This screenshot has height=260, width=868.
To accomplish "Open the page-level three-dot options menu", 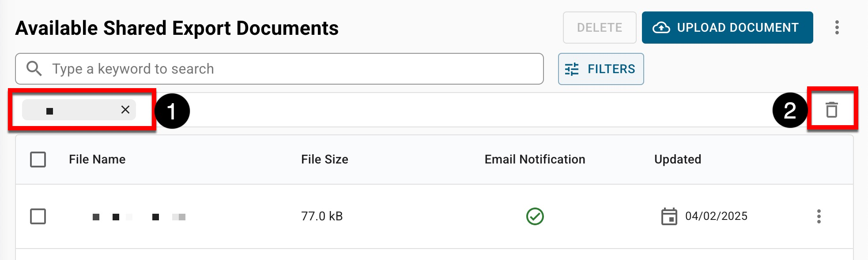I will click(837, 28).
